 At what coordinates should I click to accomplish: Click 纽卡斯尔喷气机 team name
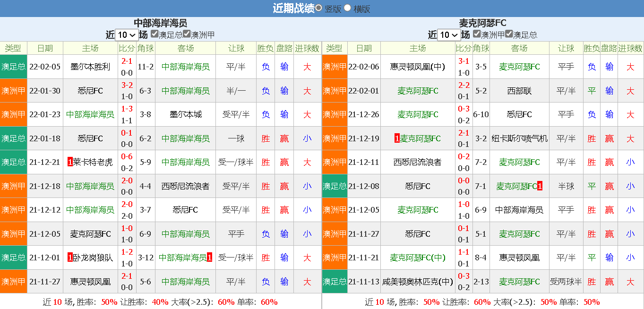tap(519, 138)
